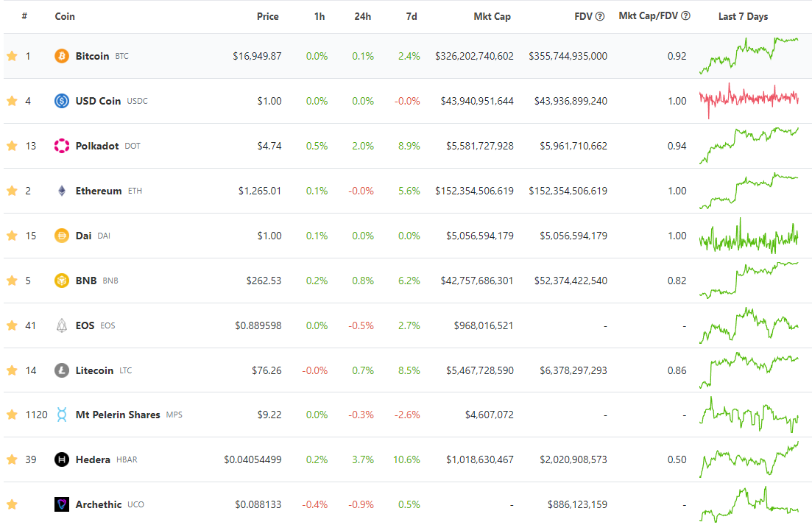Open the Litecoin coin page link
The height and width of the screenshot is (525, 812).
tap(94, 370)
